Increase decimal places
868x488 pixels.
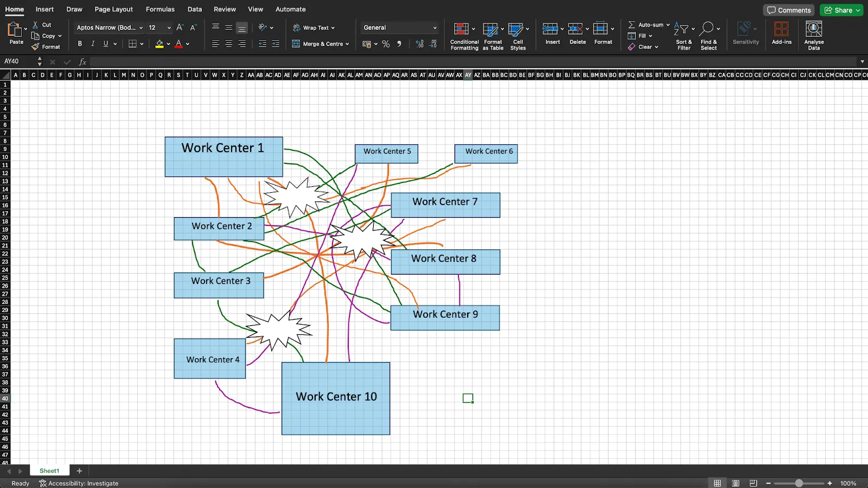coord(419,44)
